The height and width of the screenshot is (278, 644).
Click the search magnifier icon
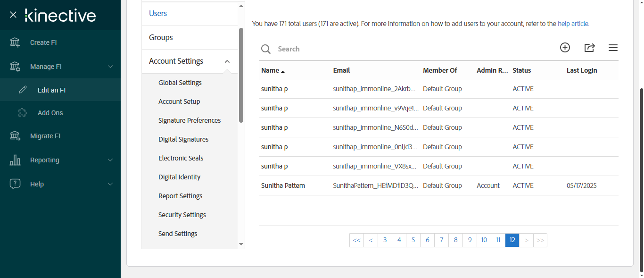click(x=266, y=49)
